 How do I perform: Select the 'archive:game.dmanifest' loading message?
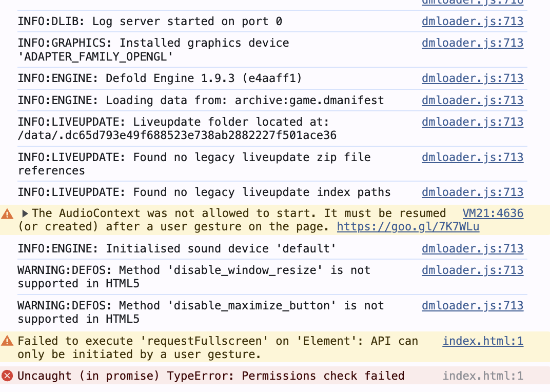201,101
